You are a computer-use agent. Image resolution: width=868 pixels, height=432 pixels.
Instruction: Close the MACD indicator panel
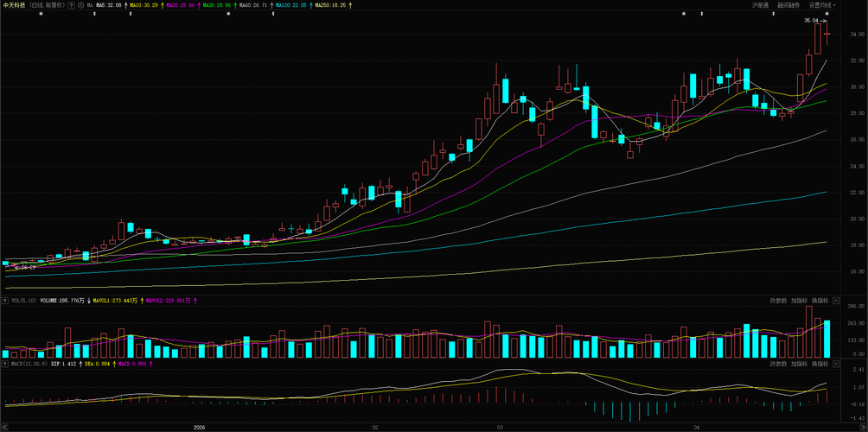coord(836,364)
